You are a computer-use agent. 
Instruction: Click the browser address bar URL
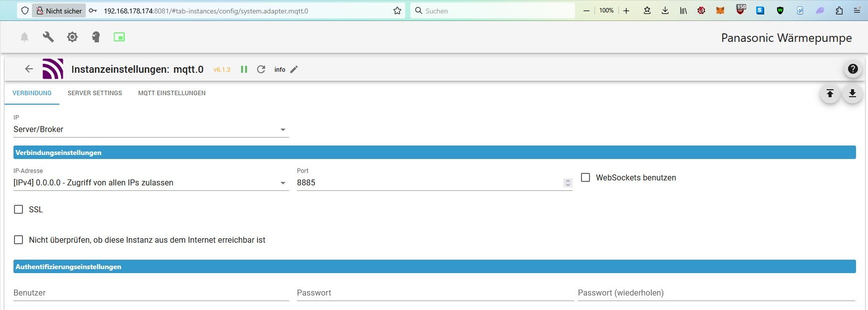206,11
